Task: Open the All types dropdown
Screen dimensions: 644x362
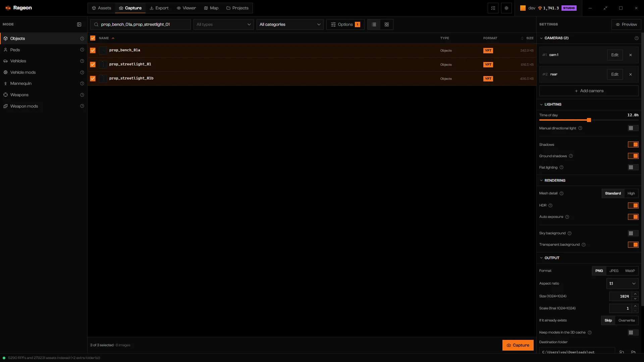Action: 224,24
